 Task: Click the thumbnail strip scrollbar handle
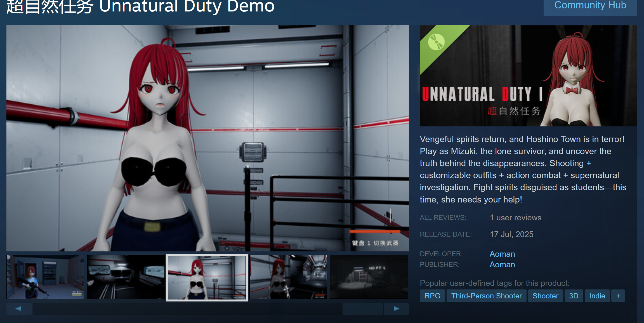tap(362, 309)
